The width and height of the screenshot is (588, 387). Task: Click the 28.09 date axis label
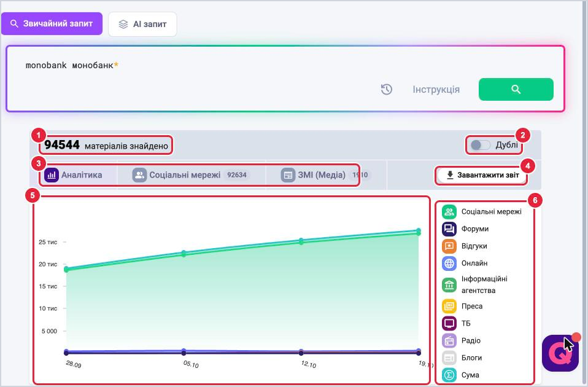[74, 364]
